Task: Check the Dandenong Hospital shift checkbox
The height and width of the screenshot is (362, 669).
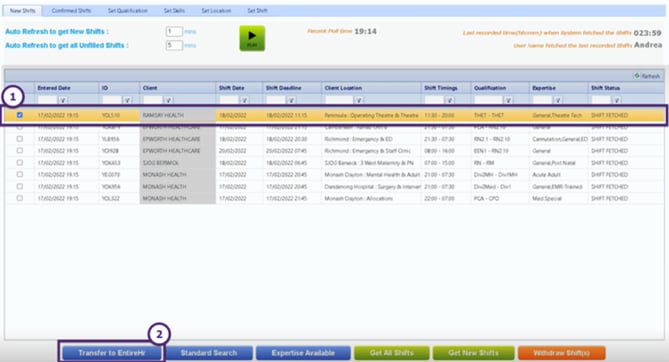Action: click(x=20, y=186)
